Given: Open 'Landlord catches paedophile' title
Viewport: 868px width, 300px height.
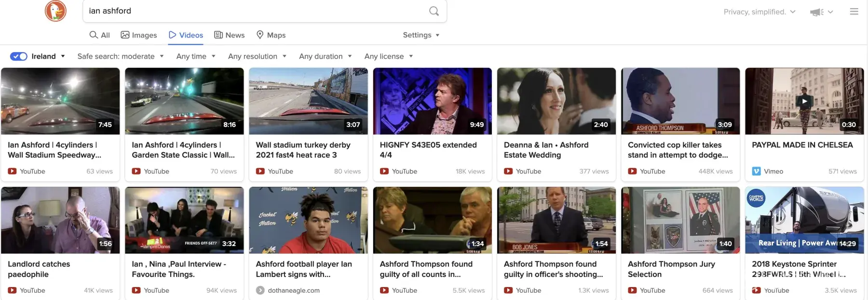Looking at the screenshot, I should click(39, 269).
